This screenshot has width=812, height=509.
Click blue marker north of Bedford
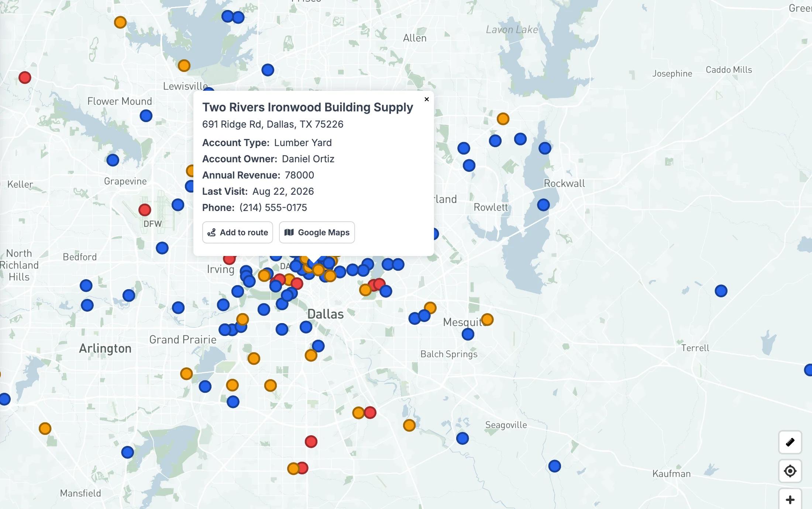[162, 248]
